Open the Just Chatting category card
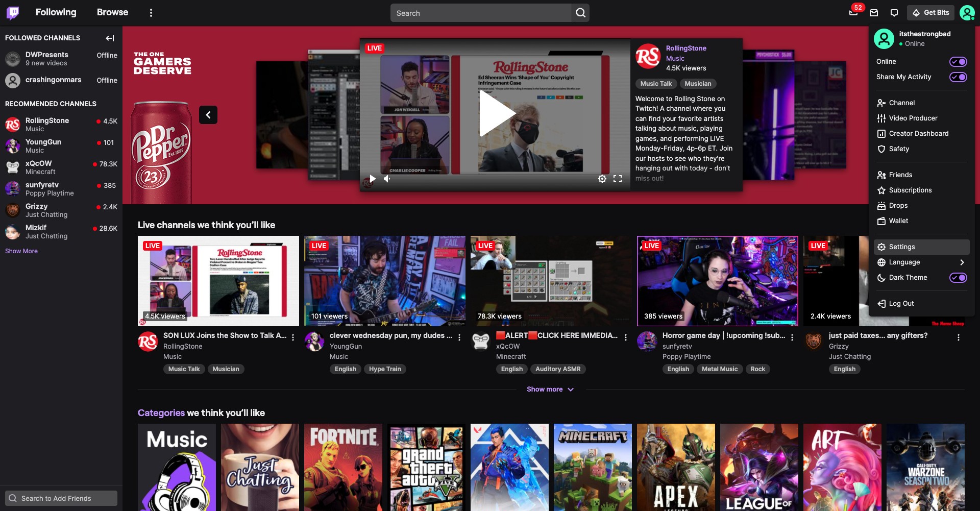This screenshot has height=511, width=980. click(x=260, y=467)
